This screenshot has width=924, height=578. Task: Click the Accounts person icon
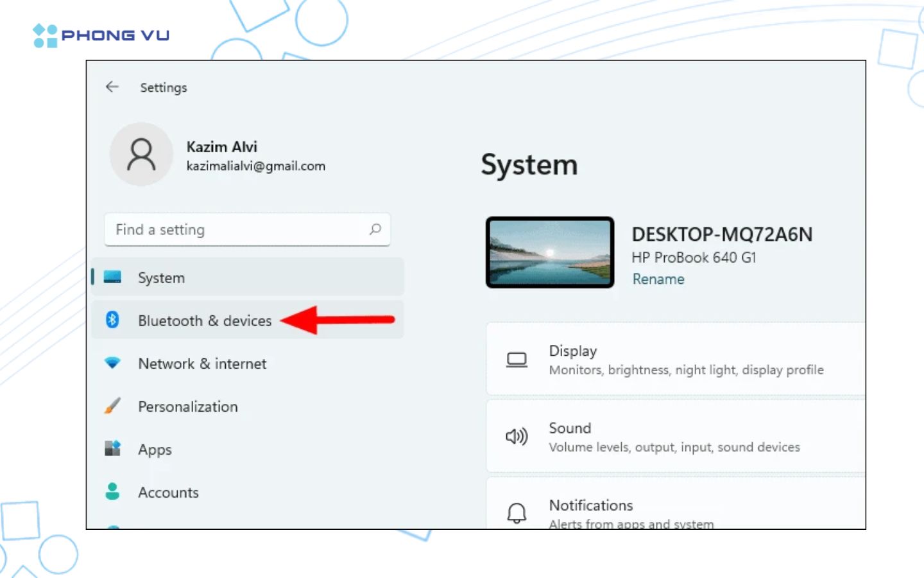click(112, 492)
